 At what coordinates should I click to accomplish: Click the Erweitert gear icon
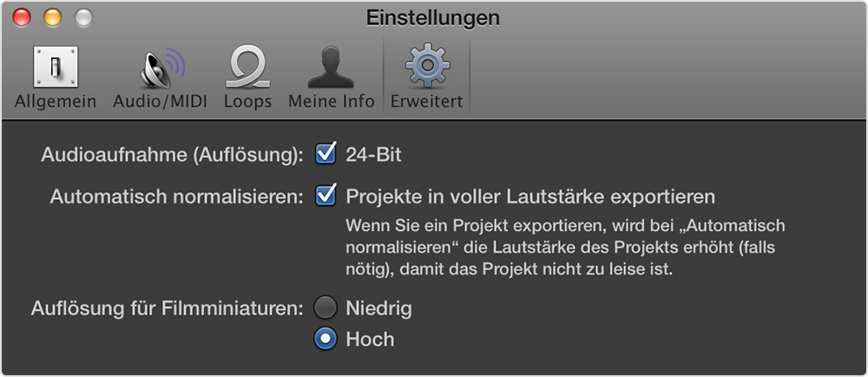tap(426, 68)
